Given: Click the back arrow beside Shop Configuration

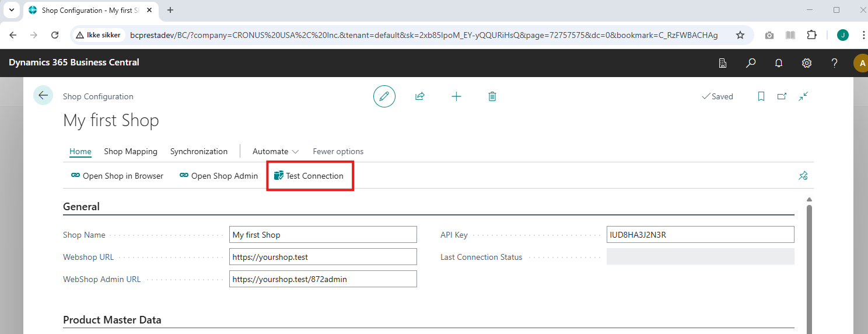Looking at the screenshot, I should click(43, 95).
